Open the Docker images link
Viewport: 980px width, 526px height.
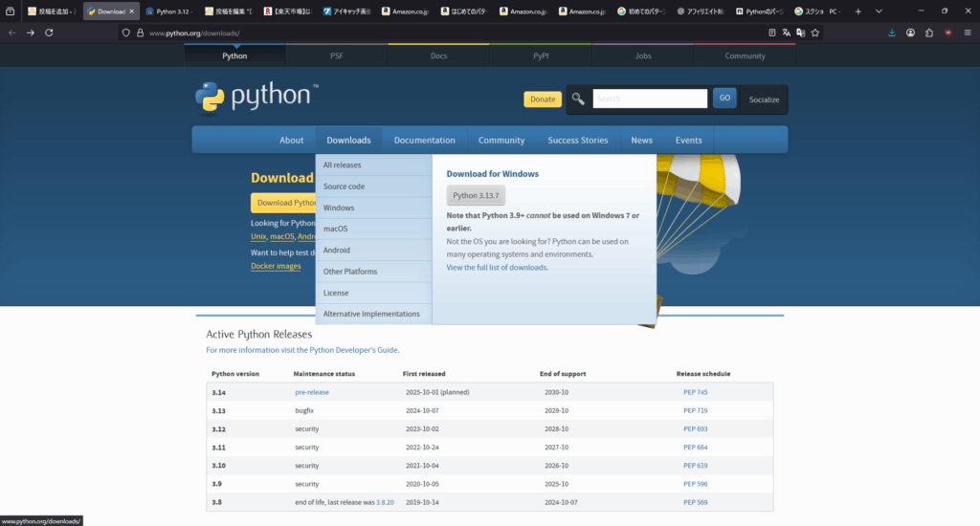(276, 266)
